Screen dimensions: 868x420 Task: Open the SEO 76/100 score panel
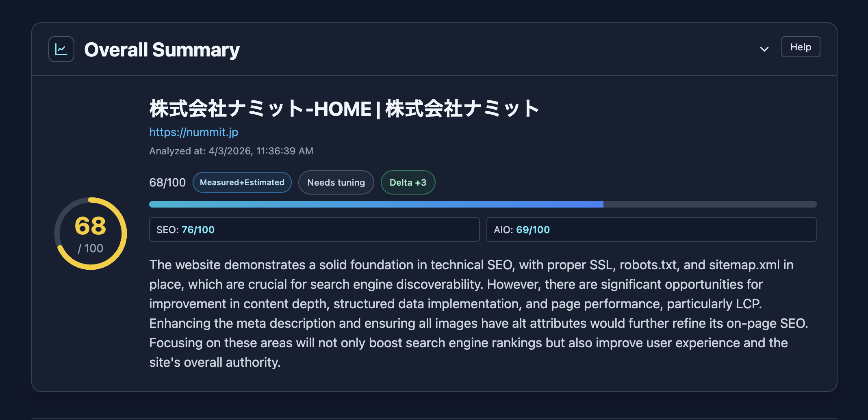(x=314, y=229)
